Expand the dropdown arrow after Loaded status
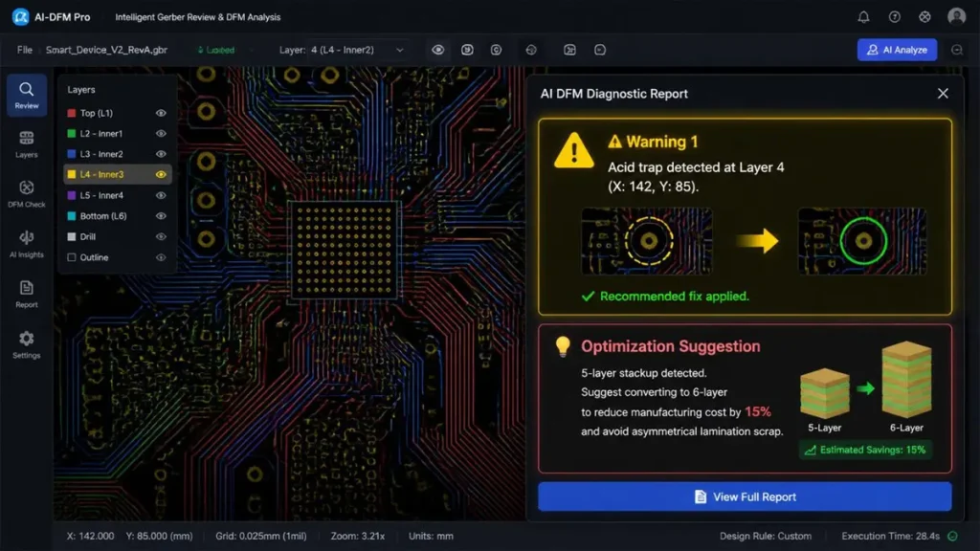This screenshot has width=980, height=551. [252, 50]
